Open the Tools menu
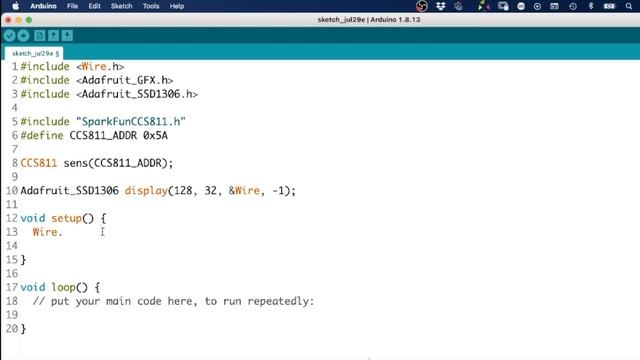640x360 pixels. [x=151, y=6]
